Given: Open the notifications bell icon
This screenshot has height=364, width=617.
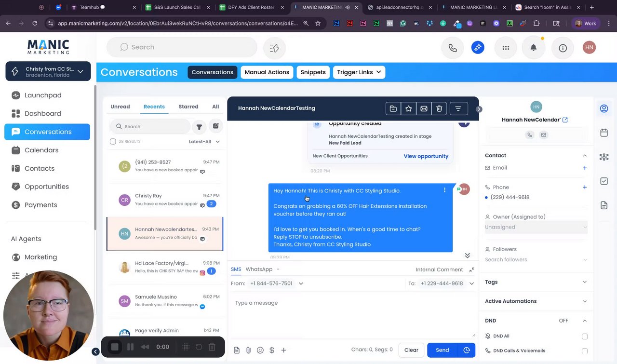Looking at the screenshot, I should (x=533, y=47).
